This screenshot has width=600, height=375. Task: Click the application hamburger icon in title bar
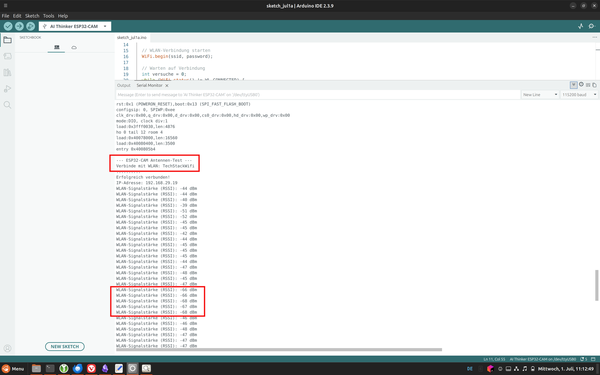coord(5,5)
